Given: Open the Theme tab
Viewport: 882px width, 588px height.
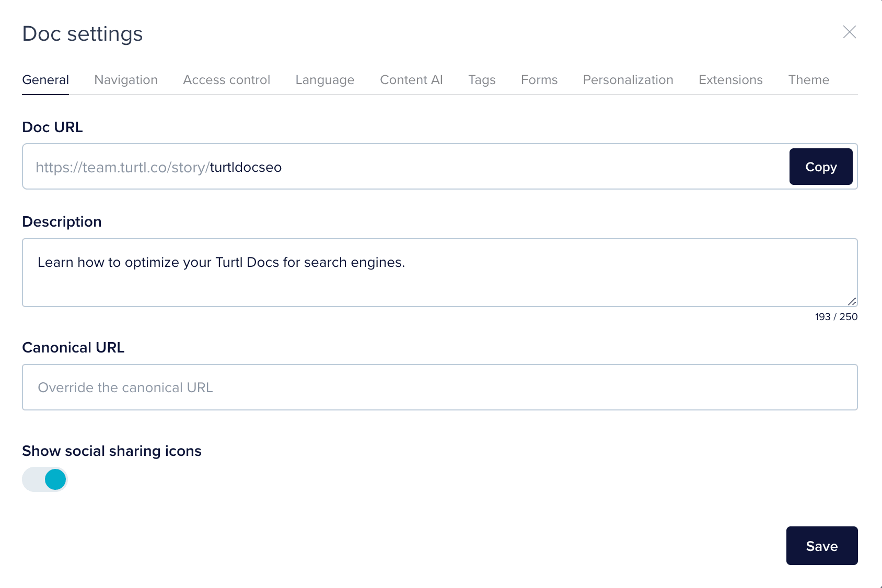Looking at the screenshot, I should tap(808, 80).
